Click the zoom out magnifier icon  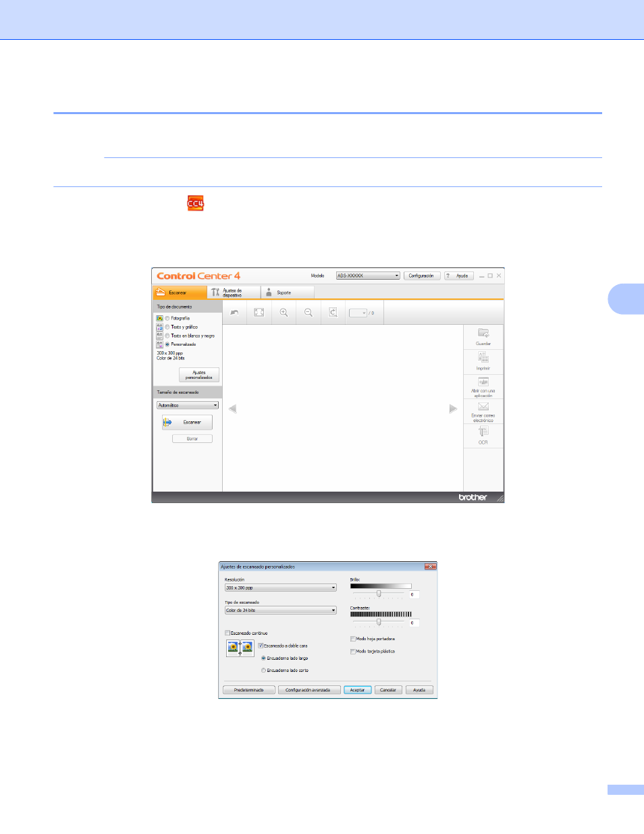(x=308, y=313)
